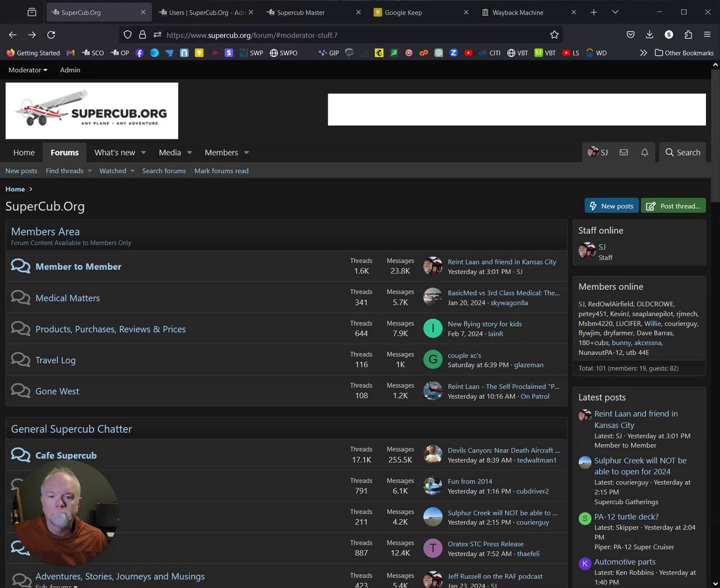
Task: Open the SWPO bookmark
Action: click(283, 53)
